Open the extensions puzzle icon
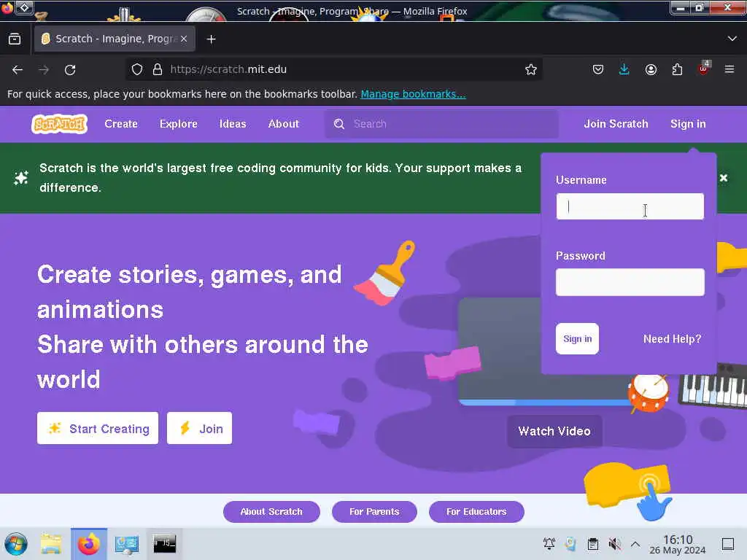747x560 pixels. 677,69
